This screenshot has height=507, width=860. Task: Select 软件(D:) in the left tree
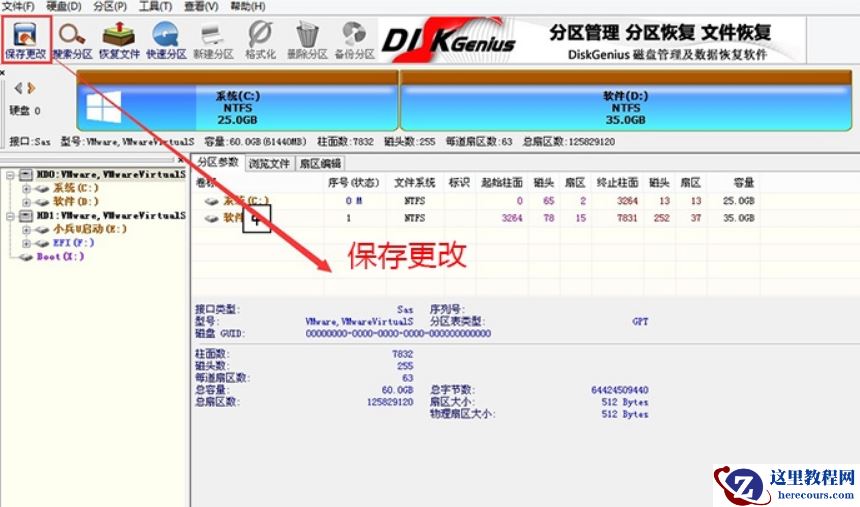pyautogui.click(x=76, y=202)
